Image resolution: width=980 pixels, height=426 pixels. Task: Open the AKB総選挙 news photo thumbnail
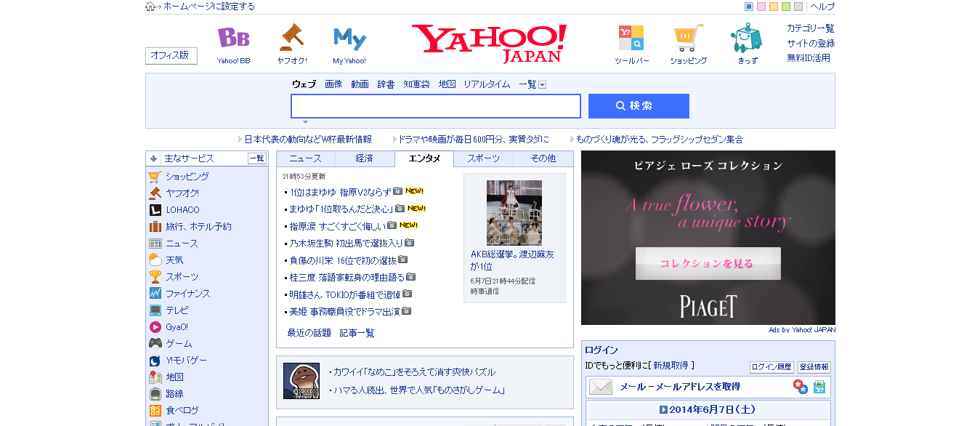tap(514, 213)
